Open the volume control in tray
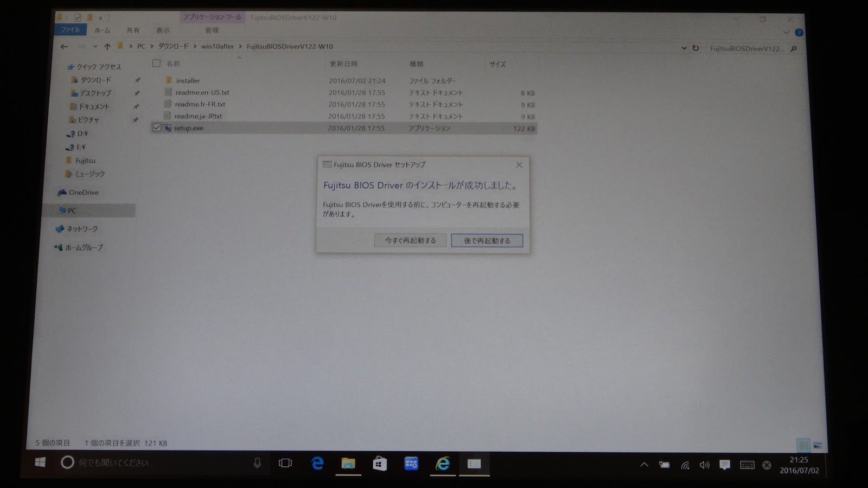Image resolution: width=868 pixels, height=488 pixels. coord(705,465)
